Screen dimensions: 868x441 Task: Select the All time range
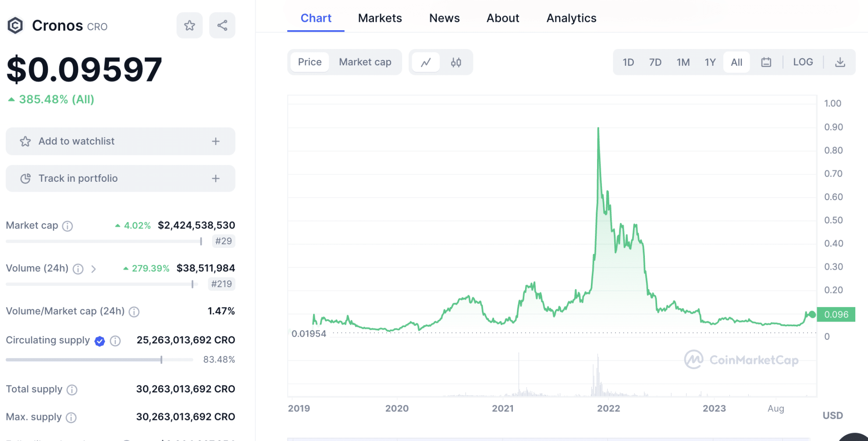pos(736,62)
